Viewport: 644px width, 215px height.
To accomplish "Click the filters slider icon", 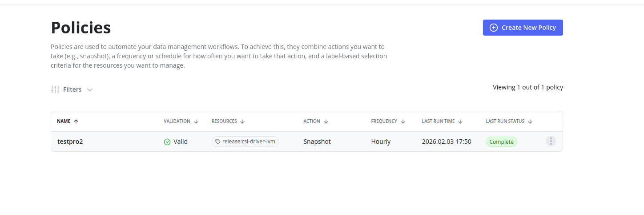I will (x=55, y=89).
